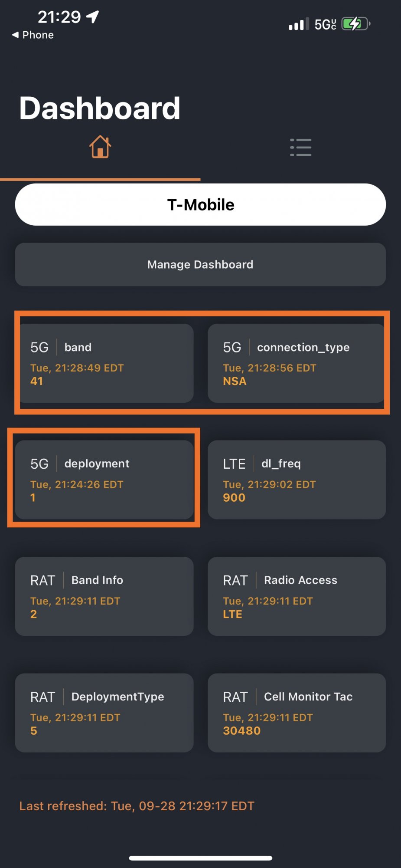View the RAT Radio Access tile
This screenshot has height=868, width=401.
coord(297,596)
